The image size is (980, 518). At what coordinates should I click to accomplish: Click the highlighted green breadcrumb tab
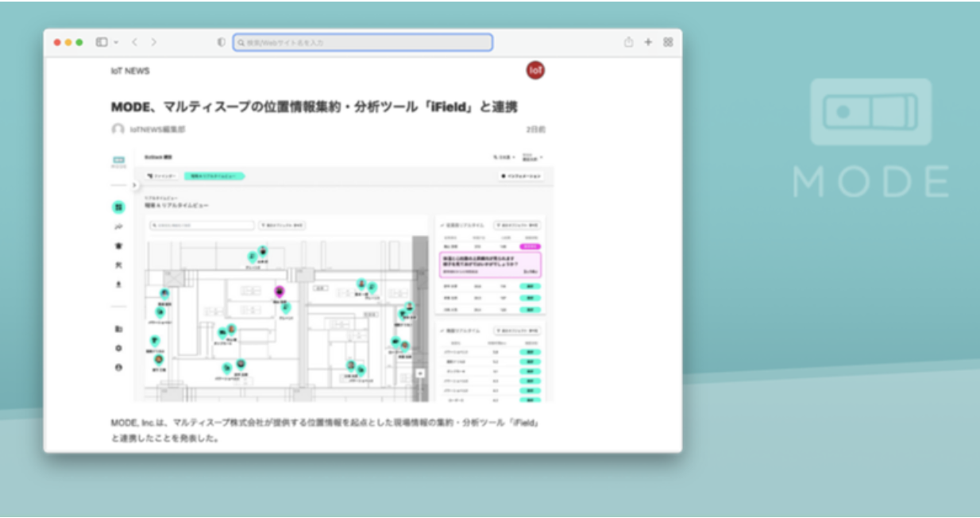pyautogui.click(x=214, y=176)
